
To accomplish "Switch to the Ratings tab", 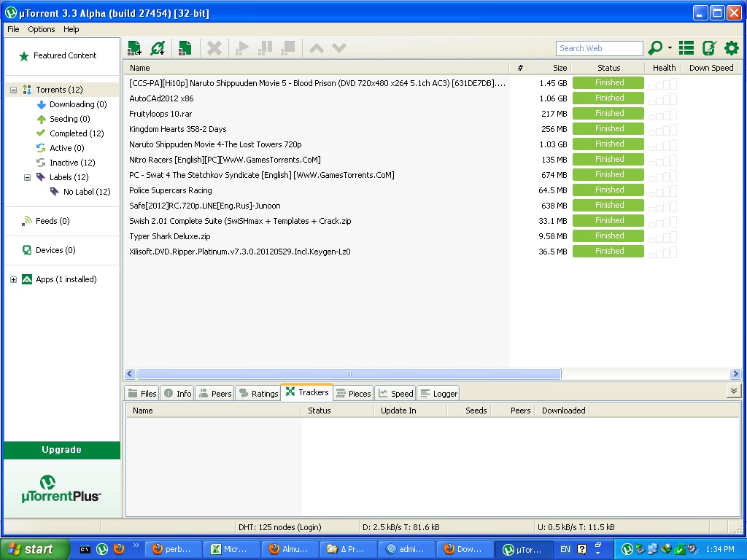I will 258,393.
